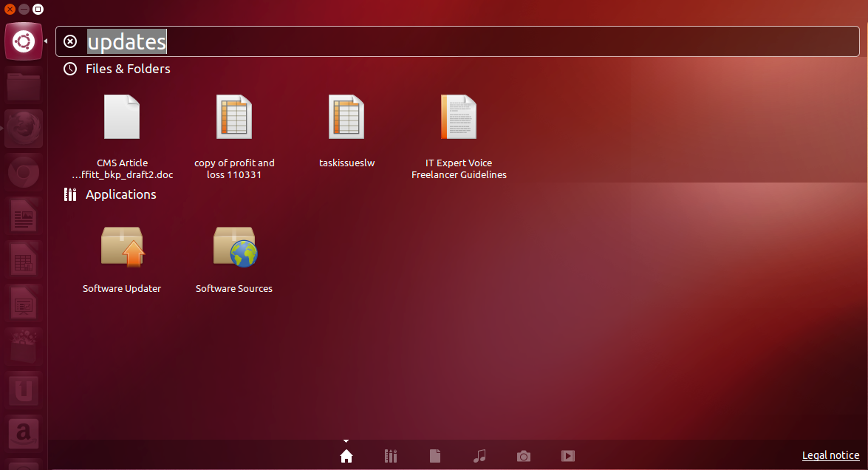Open "copy of profit and loss 110331" spreadsheet
Viewport: 868px width, 470px height.
click(x=234, y=137)
